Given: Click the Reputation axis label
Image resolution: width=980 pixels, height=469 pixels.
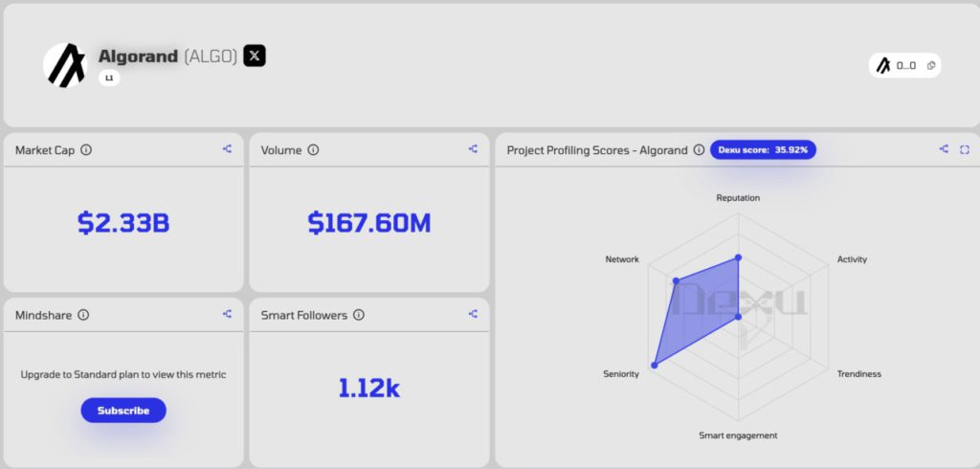Looking at the screenshot, I should [x=738, y=198].
